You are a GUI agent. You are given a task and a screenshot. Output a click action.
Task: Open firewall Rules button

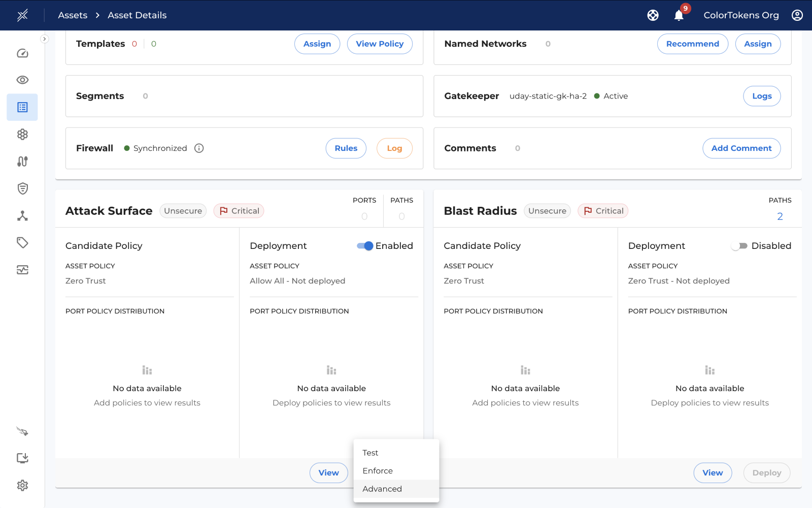346,148
